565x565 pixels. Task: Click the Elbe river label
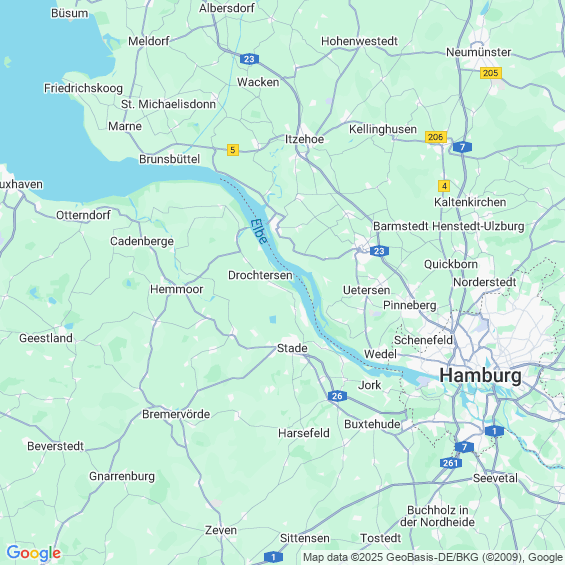(x=259, y=232)
